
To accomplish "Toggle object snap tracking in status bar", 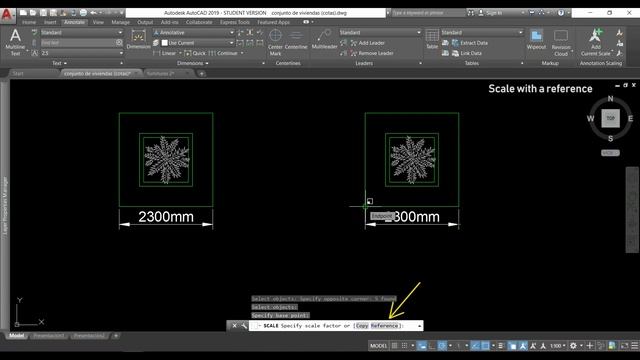I will [x=475, y=345].
